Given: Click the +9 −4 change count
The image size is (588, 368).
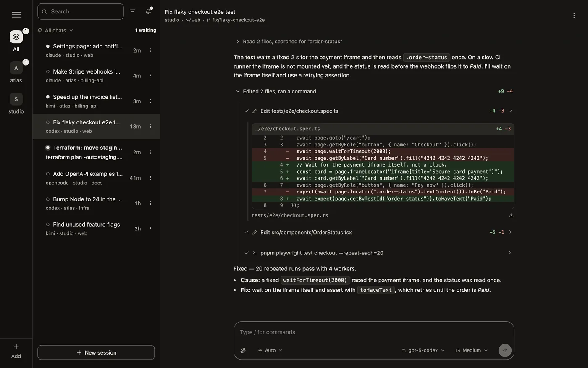Looking at the screenshot, I should pyautogui.click(x=505, y=91).
